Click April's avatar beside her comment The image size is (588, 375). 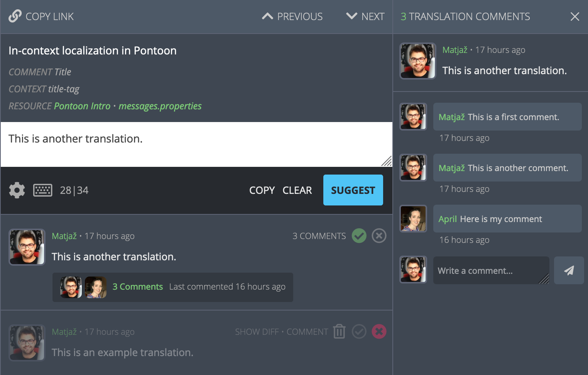click(413, 219)
